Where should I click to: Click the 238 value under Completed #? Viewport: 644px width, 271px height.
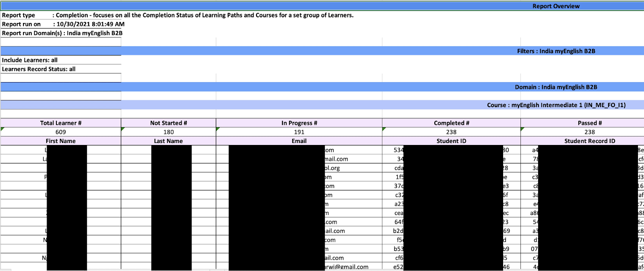click(451, 132)
